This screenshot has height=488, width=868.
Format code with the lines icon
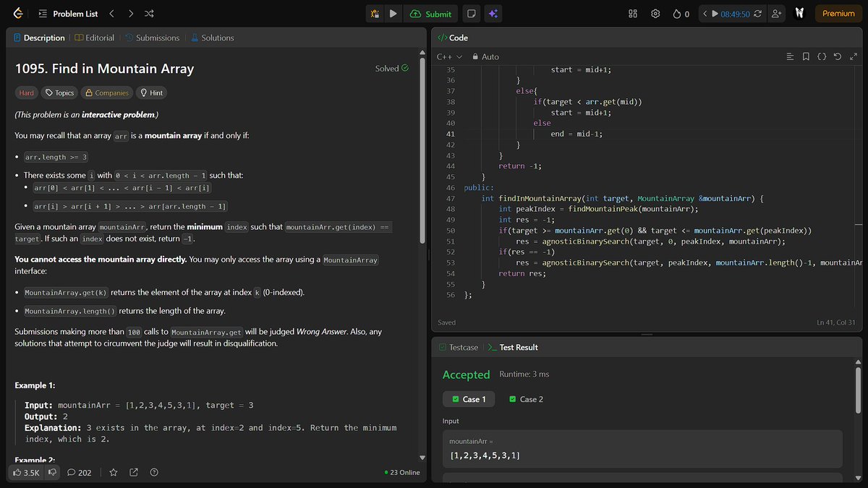790,56
